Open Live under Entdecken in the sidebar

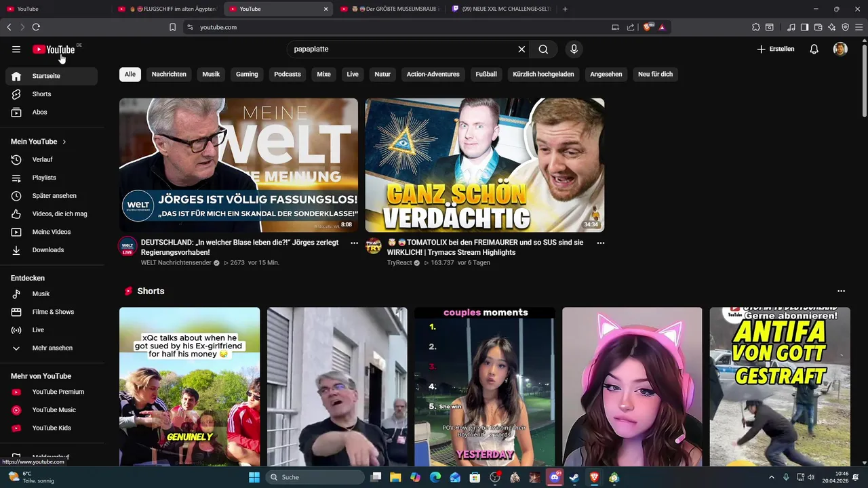click(x=52, y=330)
